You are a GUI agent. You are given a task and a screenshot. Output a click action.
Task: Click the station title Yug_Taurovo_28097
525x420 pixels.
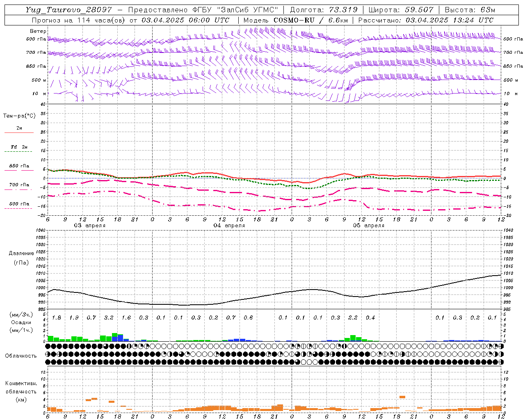[x=68, y=10]
